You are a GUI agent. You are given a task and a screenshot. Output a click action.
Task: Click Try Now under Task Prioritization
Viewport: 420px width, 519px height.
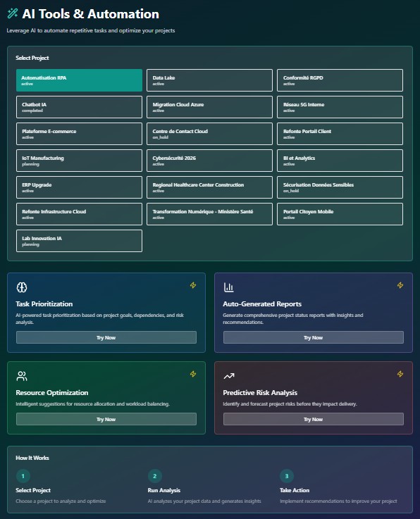[106, 337]
